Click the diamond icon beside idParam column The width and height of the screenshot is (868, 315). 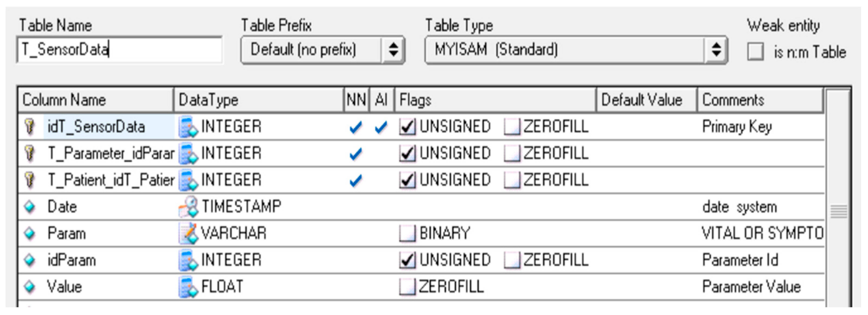pos(30,260)
